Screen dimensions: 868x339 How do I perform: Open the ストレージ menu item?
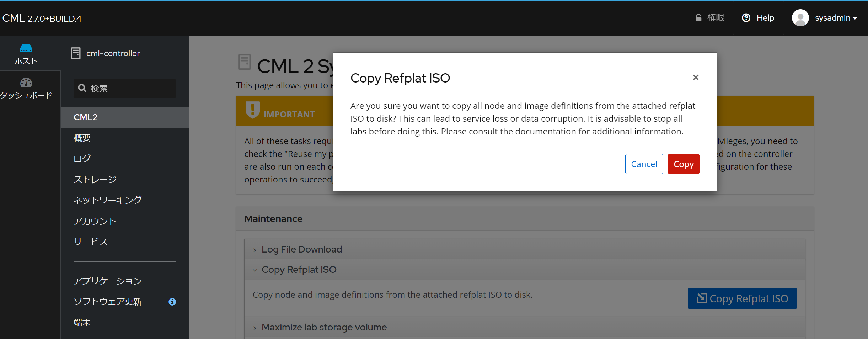point(95,180)
